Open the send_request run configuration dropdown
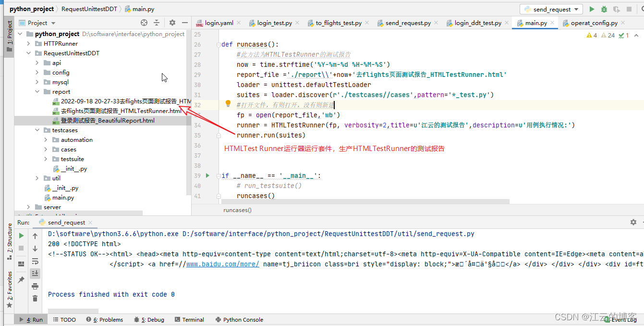 tap(551, 9)
